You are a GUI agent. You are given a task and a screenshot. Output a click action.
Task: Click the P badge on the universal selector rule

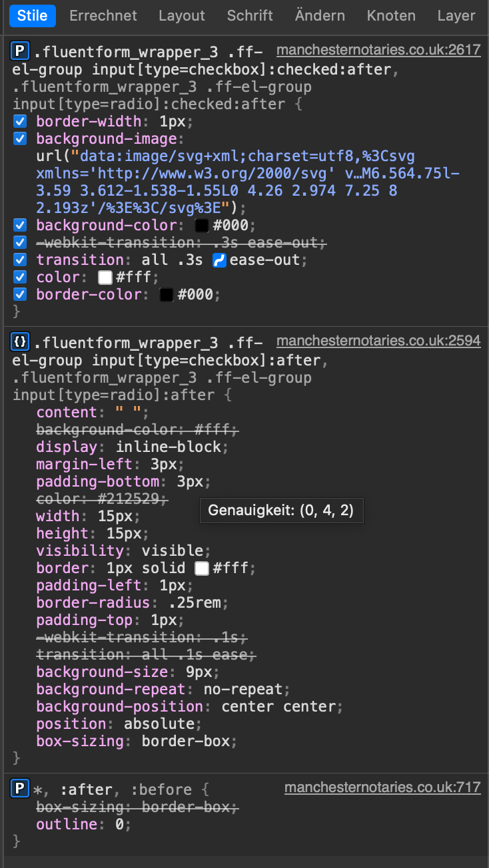pos(18,789)
